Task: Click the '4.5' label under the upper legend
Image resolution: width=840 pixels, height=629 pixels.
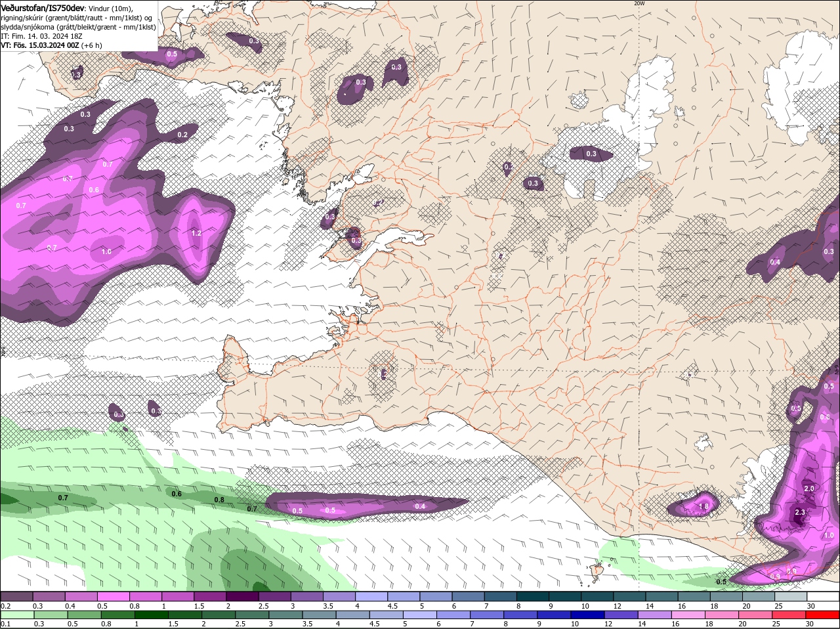Action: click(x=393, y=605)
